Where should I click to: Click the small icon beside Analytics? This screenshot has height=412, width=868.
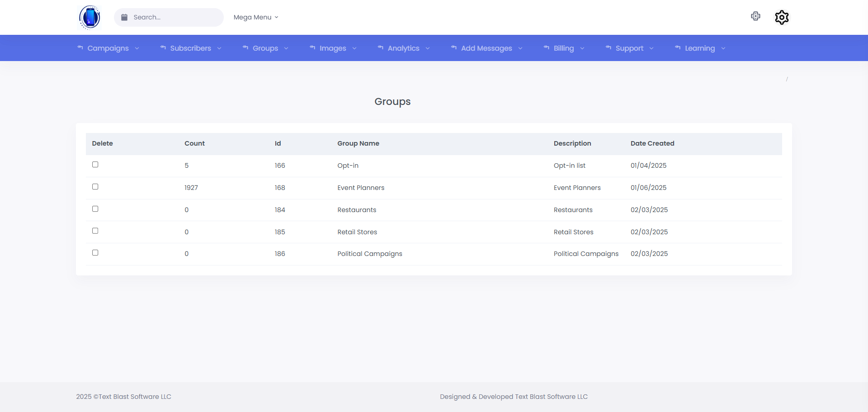tap(381, 47)
